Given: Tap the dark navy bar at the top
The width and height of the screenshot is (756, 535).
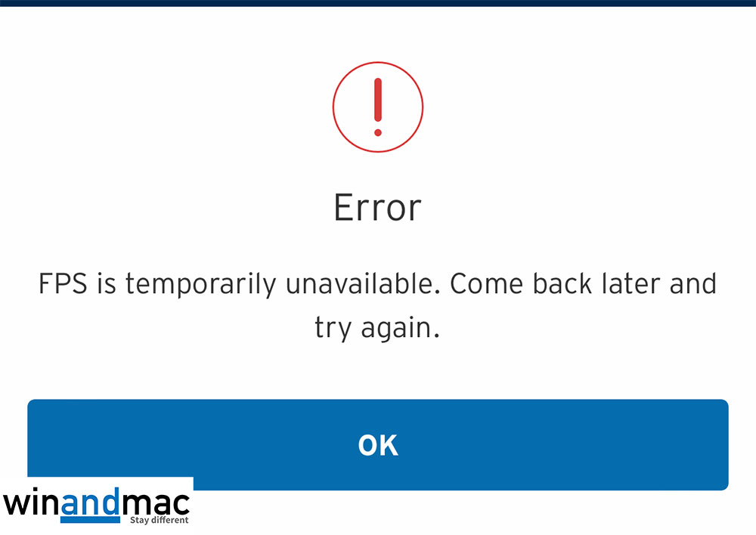Looking at the screenshot, I should pyautogui.click(x=378, y=3).
